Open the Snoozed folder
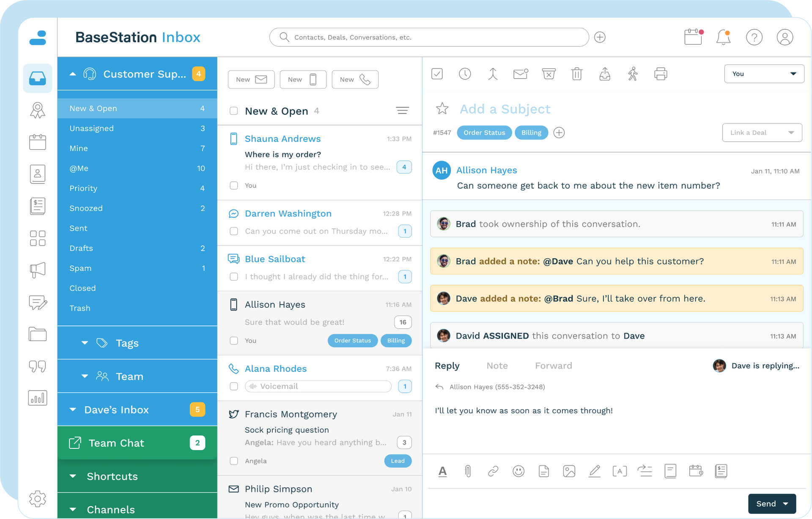The image size is (812, 519). 137,208
